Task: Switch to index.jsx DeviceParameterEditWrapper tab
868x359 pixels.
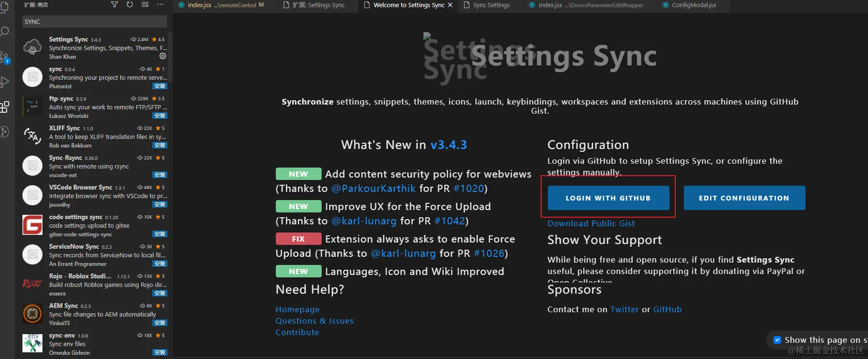Action: [590, 5]
